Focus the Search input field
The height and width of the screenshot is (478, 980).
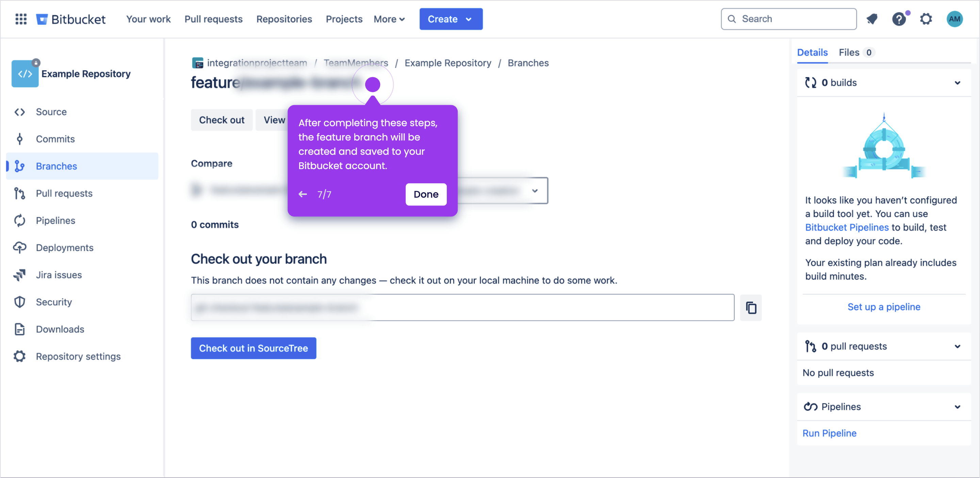[789, 19]
